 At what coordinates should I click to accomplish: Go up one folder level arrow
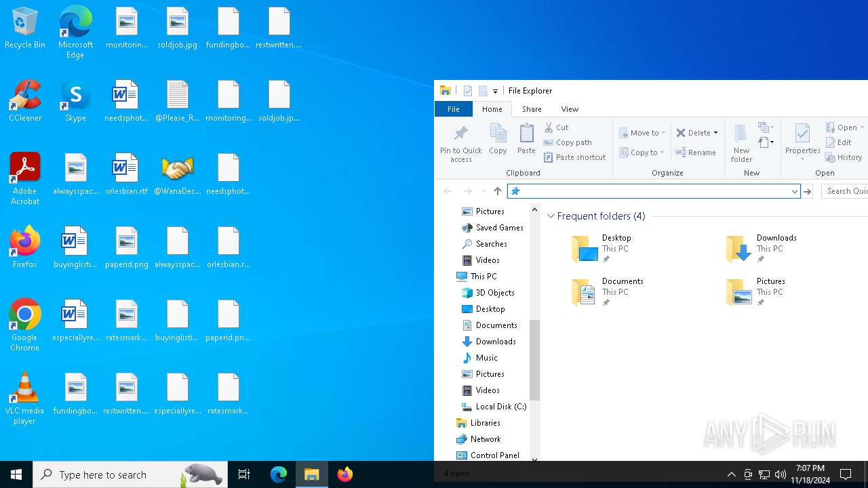(498, 191)
